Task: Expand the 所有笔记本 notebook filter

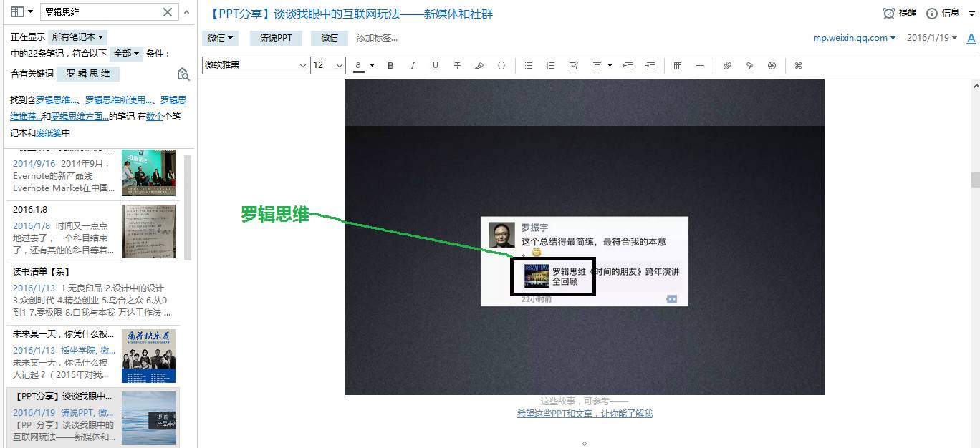Action: coord(77,36)
